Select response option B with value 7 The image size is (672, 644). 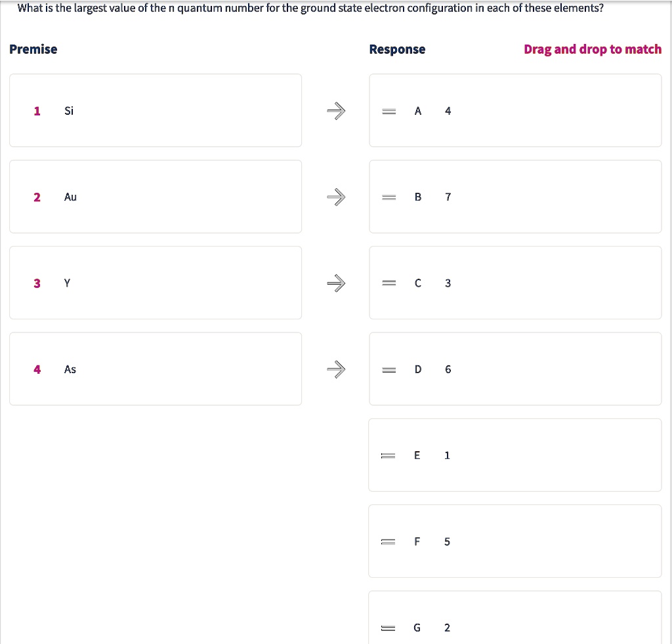click(515, 196)
